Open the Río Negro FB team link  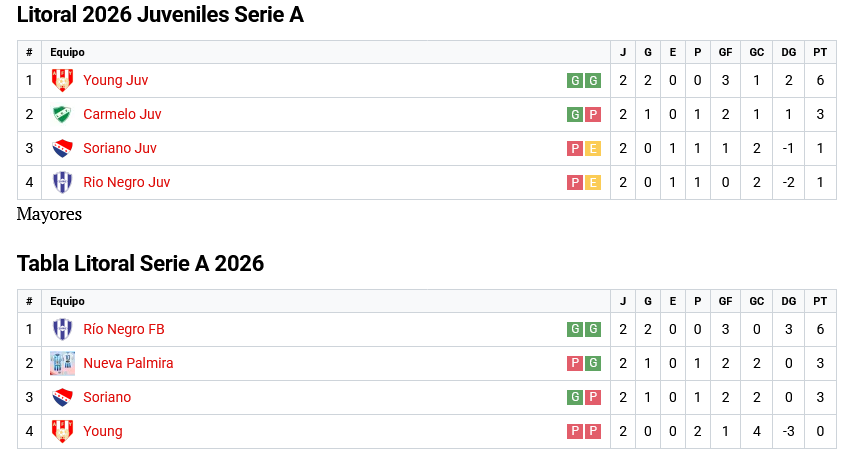(x=124, y=330)
